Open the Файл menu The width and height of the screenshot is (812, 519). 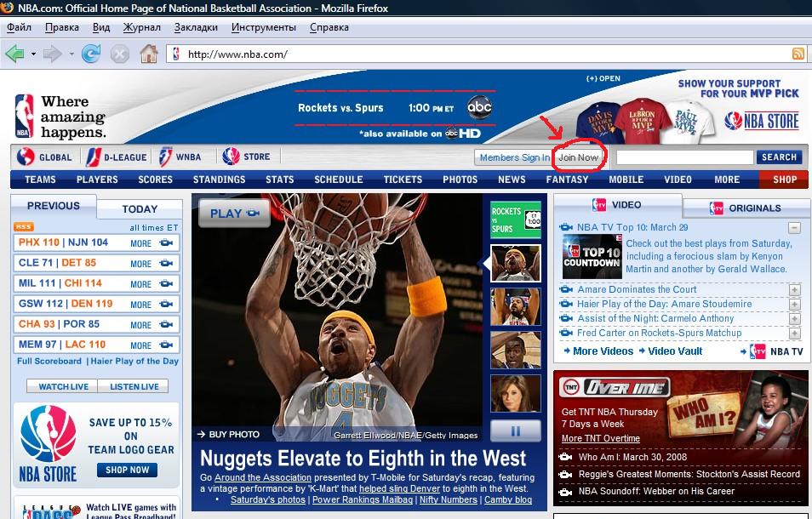click(19, 27)
